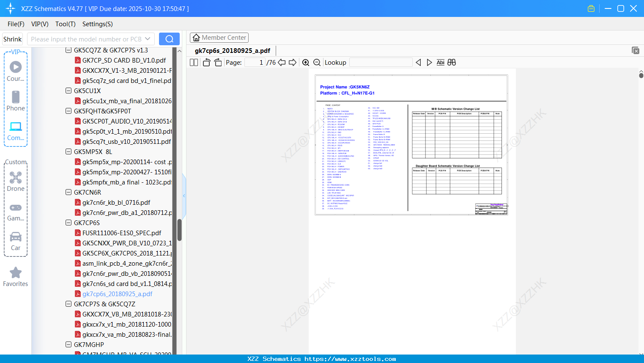Zoom out of the PDF
This screenshot has height=363, width=644.
click(317, 62)
